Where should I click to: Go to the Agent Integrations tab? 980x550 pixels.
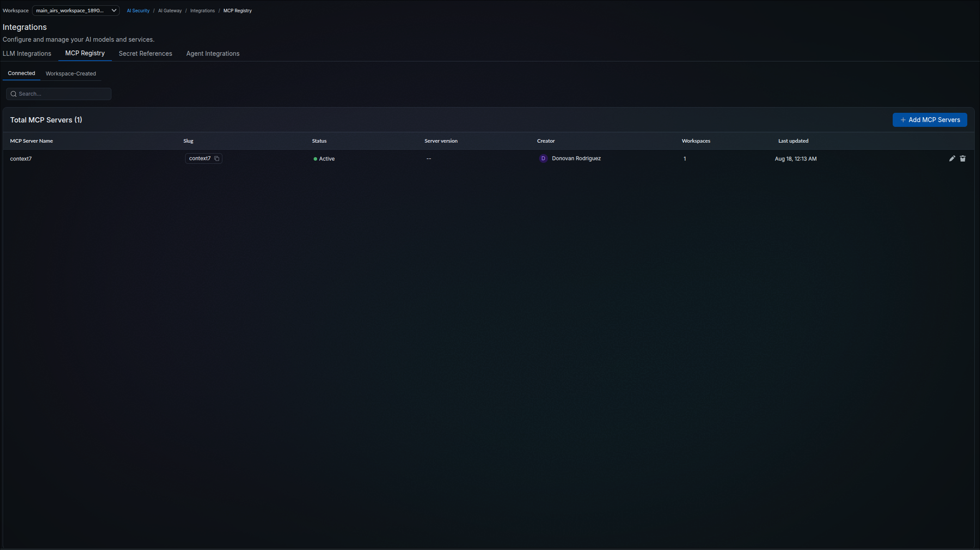click(213, 53)
